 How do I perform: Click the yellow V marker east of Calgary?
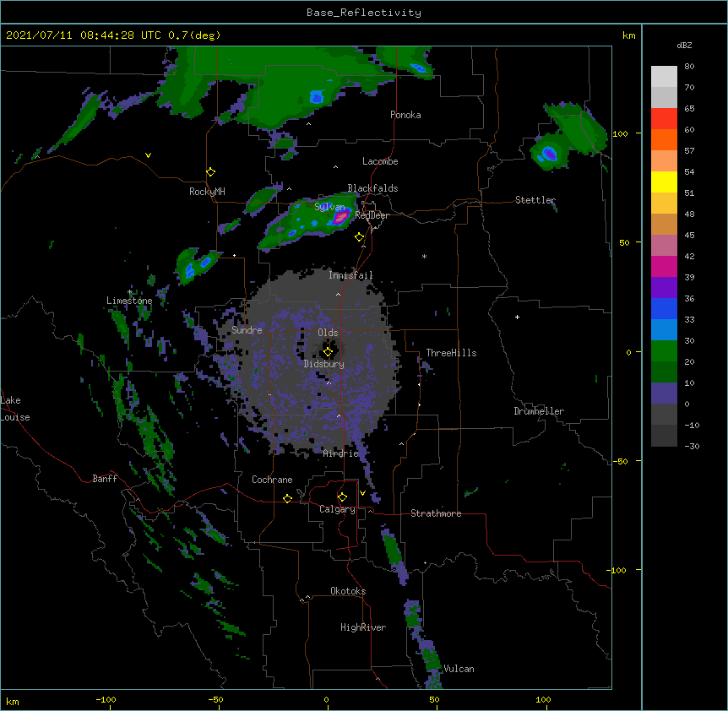click(362, 493)
